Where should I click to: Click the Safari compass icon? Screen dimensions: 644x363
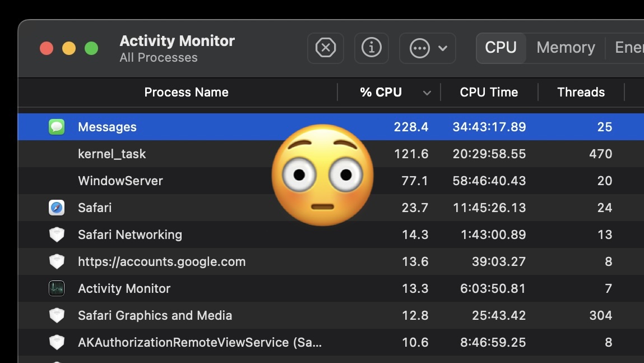(x=57, y=208)
